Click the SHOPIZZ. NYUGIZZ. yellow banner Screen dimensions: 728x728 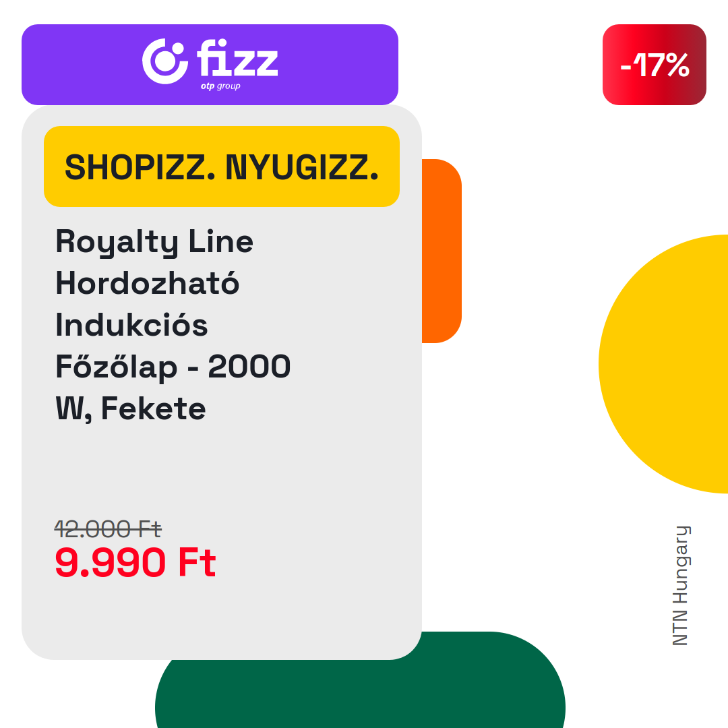[222, 166]
